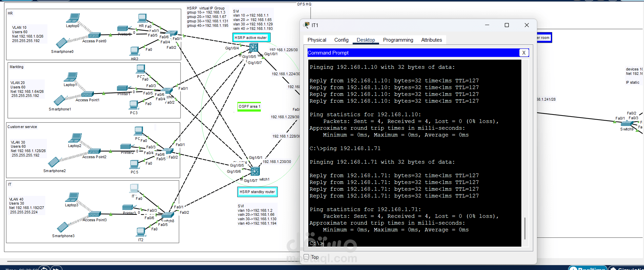This screenshot has width=644, height=270.
Task: Click the 'Markting' area label
Action: pyautogui.click(x=17, y=67)
